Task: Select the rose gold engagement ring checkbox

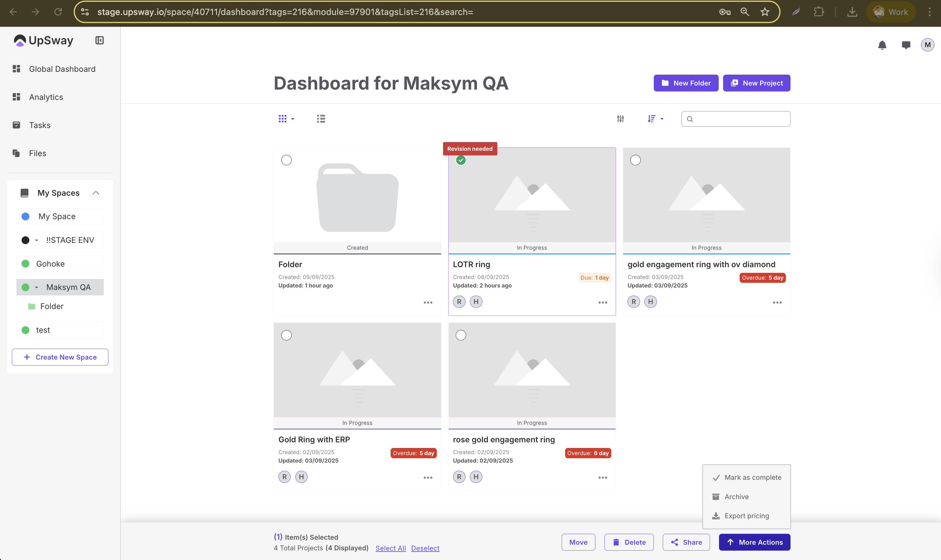Action: point(461,335)
